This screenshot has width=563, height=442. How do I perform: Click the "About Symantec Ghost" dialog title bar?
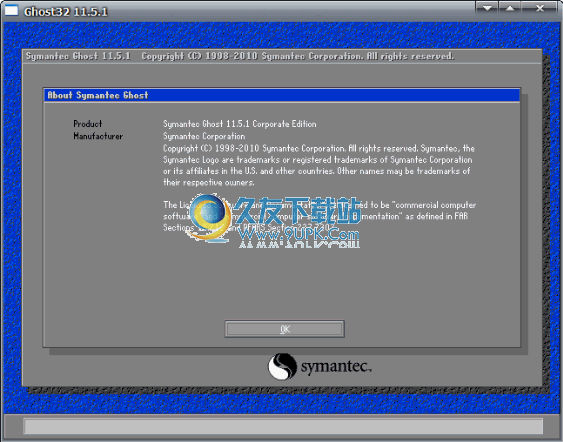click(x=282, y=95)
